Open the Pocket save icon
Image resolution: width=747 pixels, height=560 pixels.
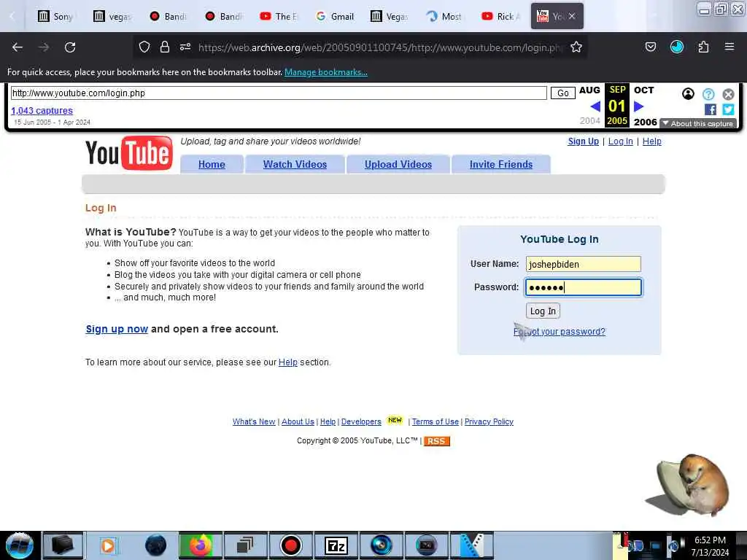point(651,47)
